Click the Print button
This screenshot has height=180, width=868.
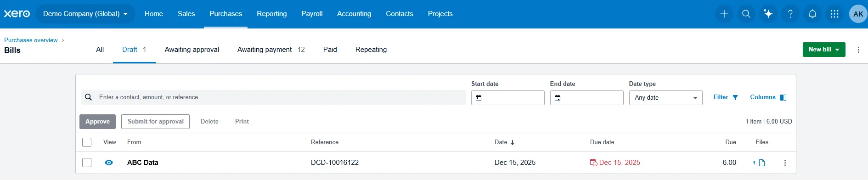pos(242,122)
